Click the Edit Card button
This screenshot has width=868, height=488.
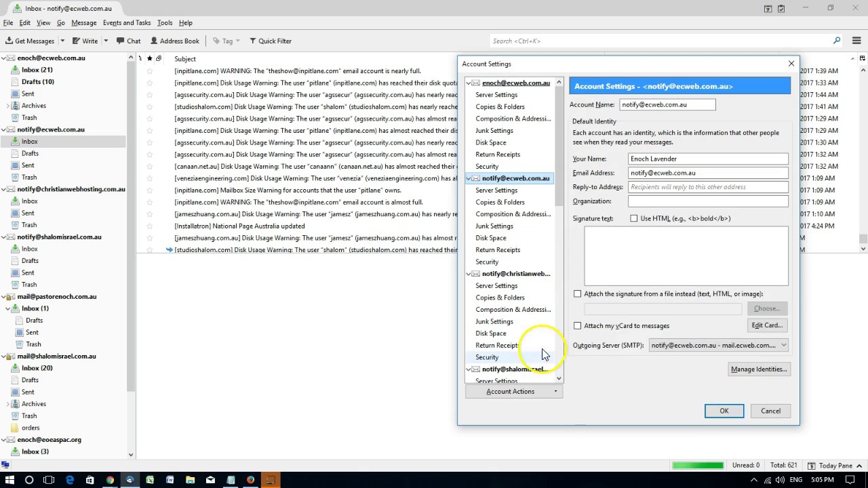767,325
